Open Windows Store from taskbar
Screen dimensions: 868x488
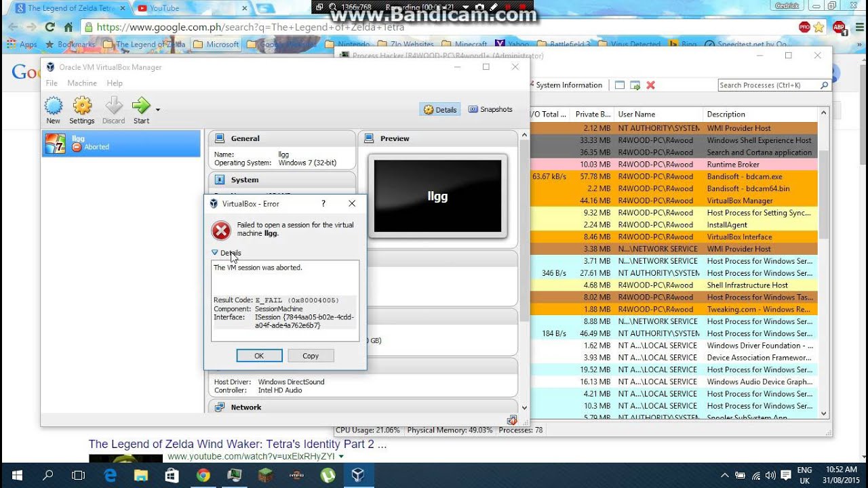(172, 476)
